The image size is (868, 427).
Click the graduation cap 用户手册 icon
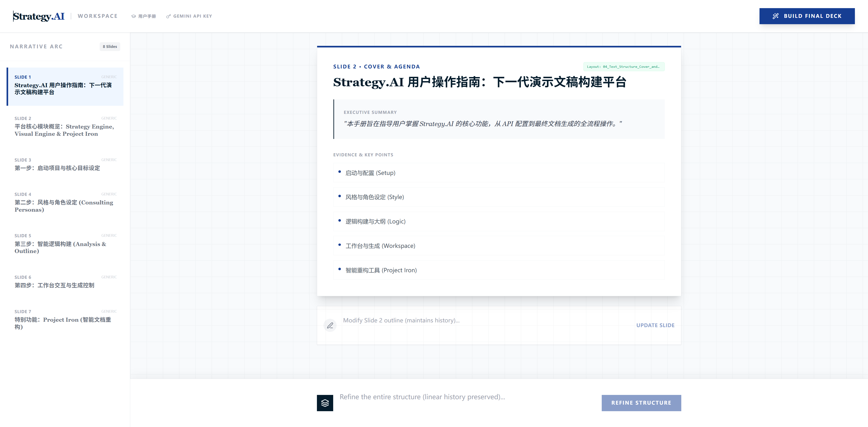133,16
